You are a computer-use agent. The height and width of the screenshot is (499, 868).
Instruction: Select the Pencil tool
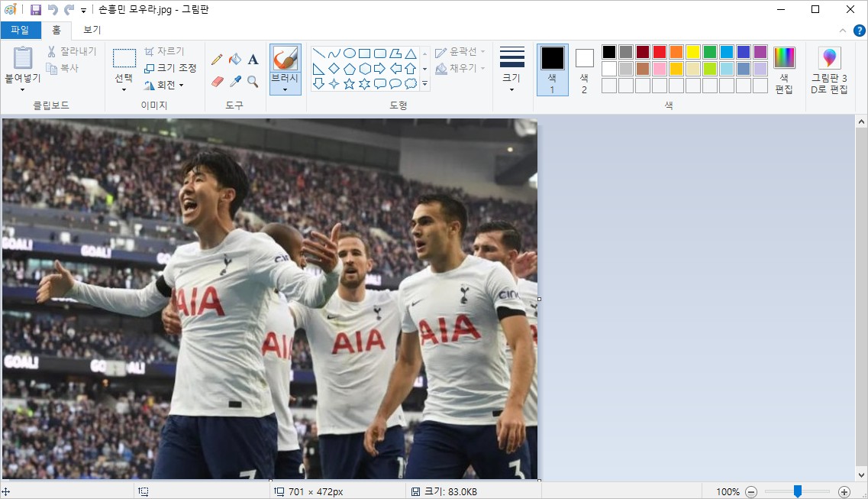217,60
